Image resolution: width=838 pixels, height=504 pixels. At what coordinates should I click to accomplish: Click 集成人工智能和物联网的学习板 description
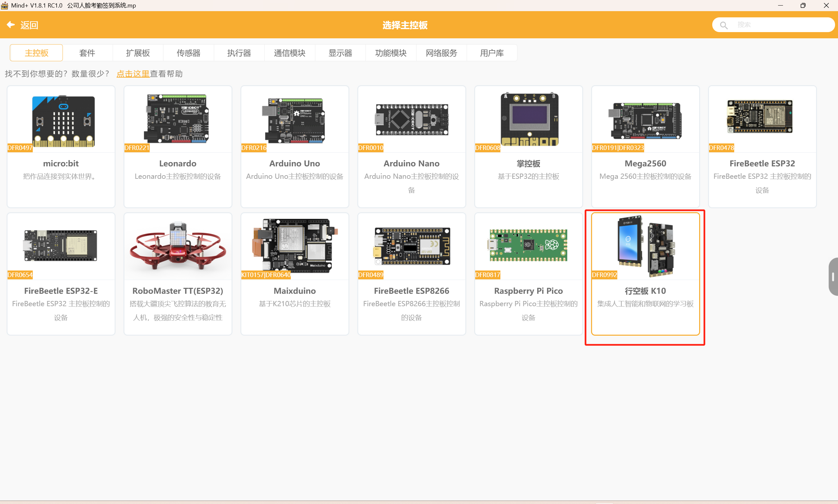[x=645, y=304]
